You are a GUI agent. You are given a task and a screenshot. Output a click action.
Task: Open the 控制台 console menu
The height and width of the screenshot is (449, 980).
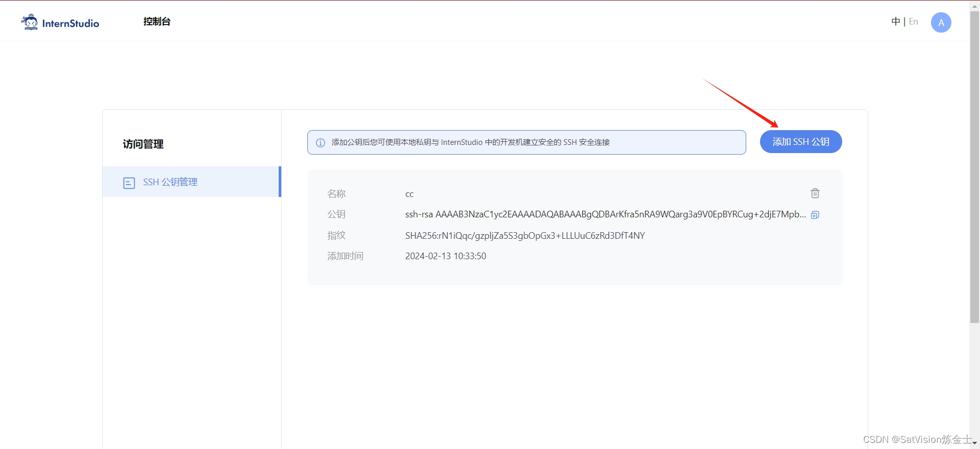coord(157,21)
